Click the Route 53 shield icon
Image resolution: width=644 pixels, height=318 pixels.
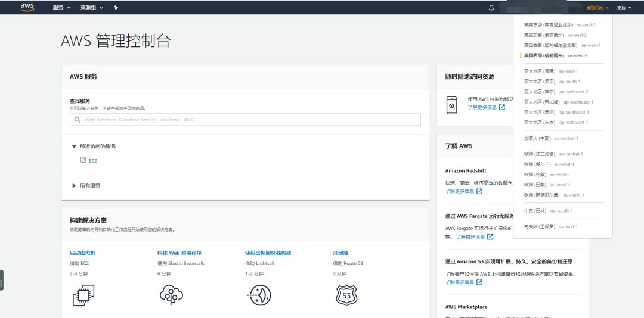coord(346,295)
